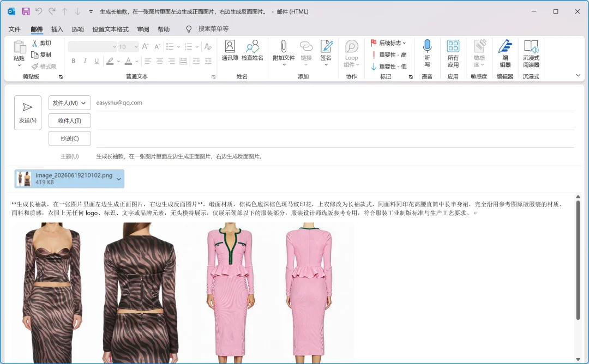Decrease the paragraph indent
The image size is (589, 364).
tap(196, 61)
